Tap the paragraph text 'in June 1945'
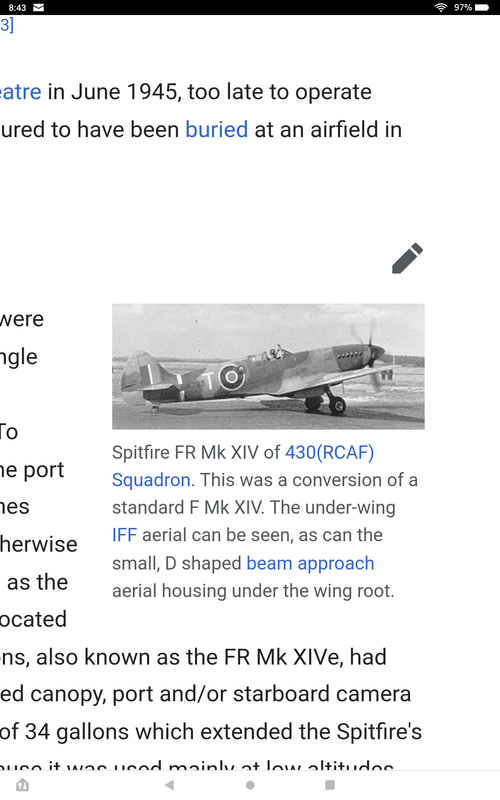 (x=112, y=92)
